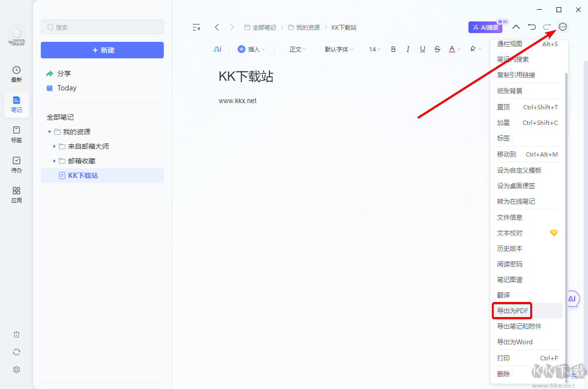Open the 默认字体 font dropdown

tap(339, 49)
